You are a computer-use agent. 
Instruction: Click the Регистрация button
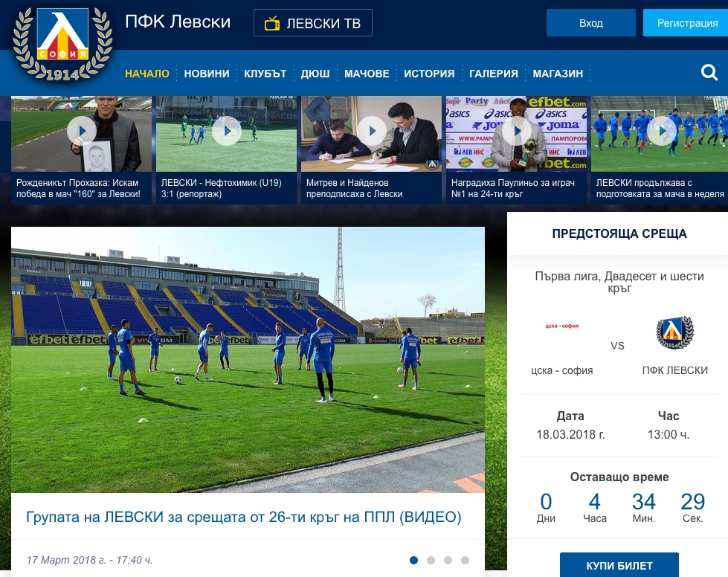click(x=687, y=23)
